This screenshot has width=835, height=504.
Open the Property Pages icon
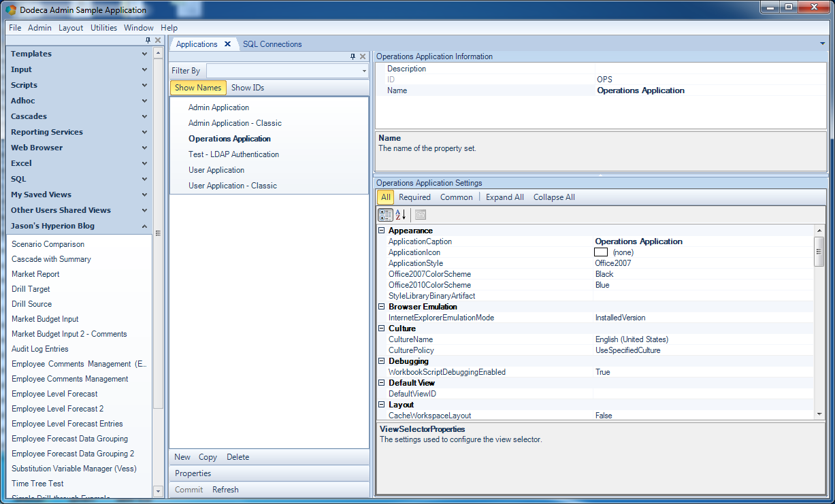(x=421, y=215)
